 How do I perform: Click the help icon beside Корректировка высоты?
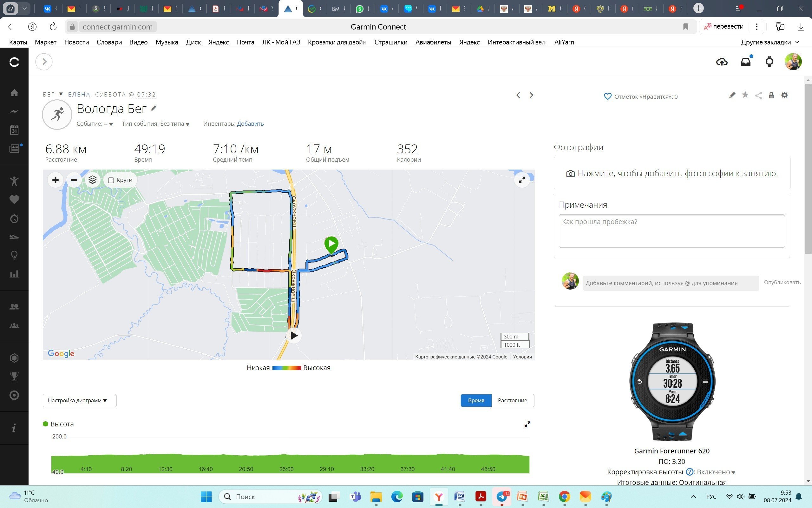click(x=690, y=472)
